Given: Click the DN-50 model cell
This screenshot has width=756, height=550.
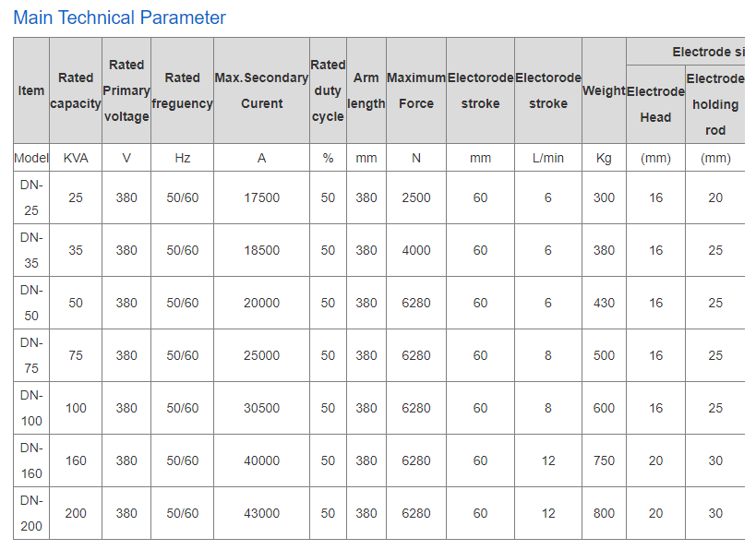Looking at the screenshot, I should click(x=31, y=303).
